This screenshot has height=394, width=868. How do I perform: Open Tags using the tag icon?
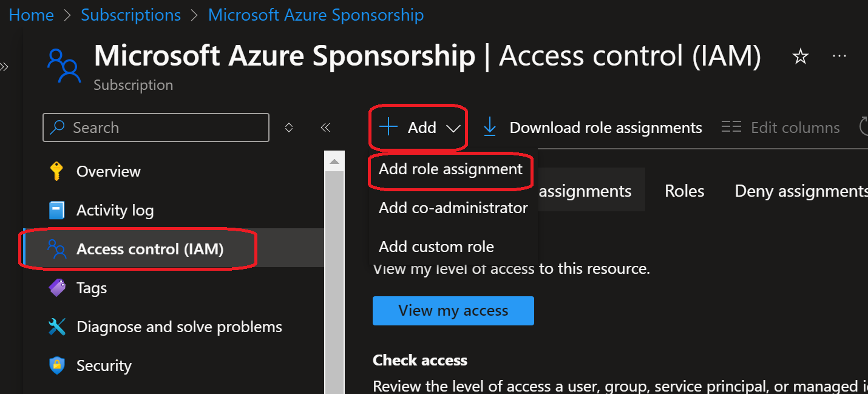(56, 287)
